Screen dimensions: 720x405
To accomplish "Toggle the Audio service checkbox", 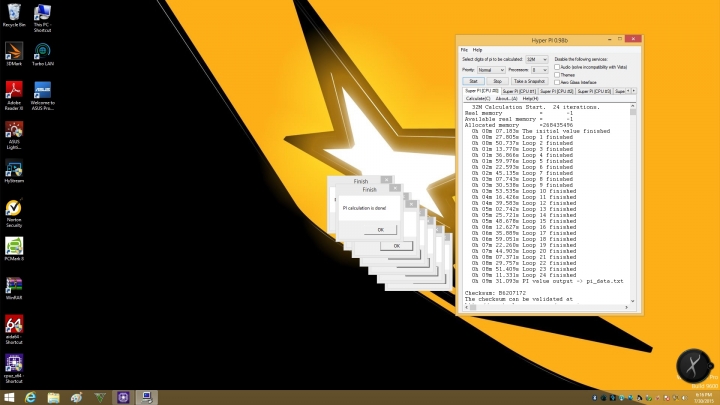I will pyautogui.click(x=557, y=67).
